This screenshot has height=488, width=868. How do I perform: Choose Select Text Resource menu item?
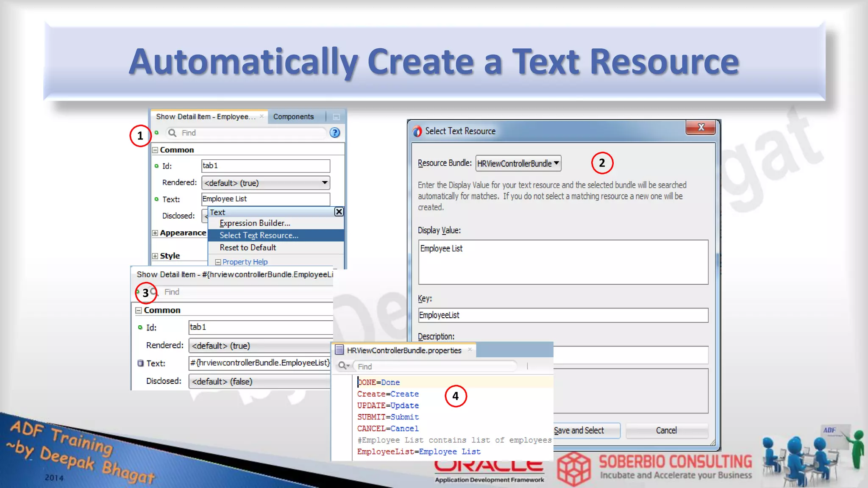click(259, 236)
